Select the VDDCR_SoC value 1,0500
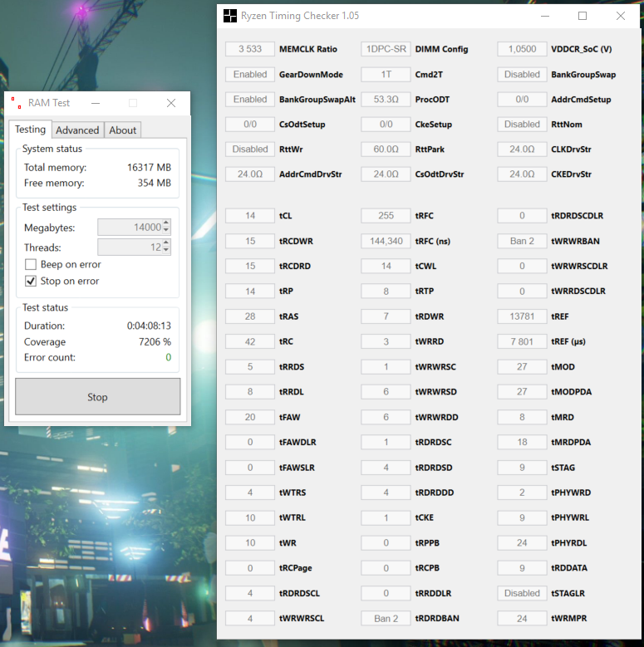Viewport: 644px width, 647px height. [x=522, y=49]
